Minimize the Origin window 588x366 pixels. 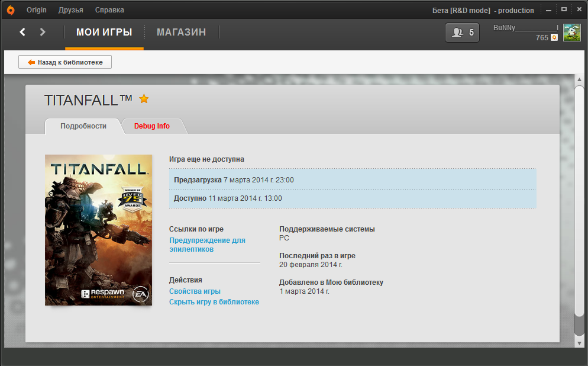coord(548,10)
